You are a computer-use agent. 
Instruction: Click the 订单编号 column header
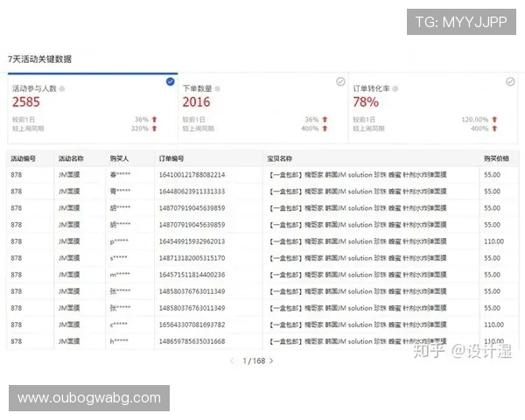(x=171, y=158)
